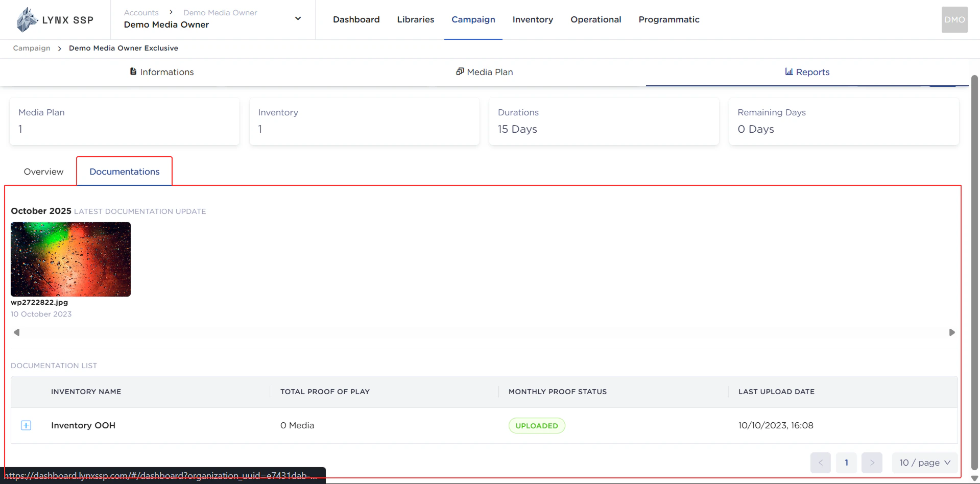Click the Reports bar chart icon

(x=788, y=71)
